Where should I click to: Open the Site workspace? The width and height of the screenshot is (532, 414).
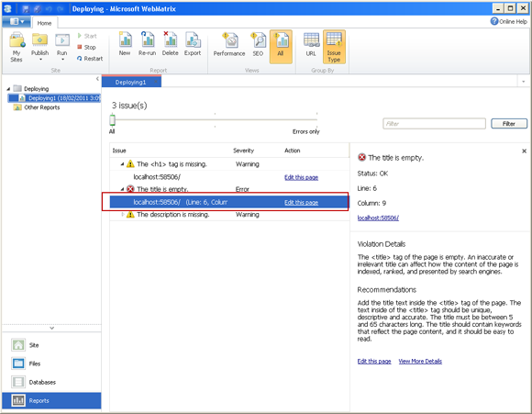[x=51, y=345]
